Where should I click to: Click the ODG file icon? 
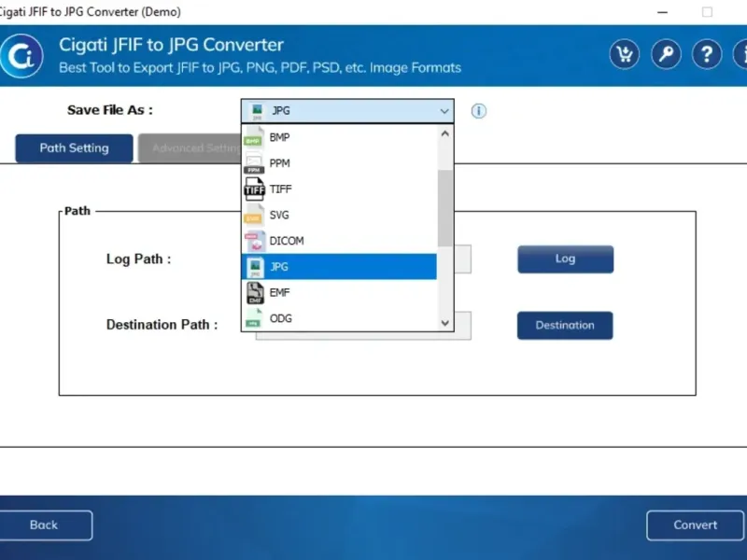(x=254, y=318)
